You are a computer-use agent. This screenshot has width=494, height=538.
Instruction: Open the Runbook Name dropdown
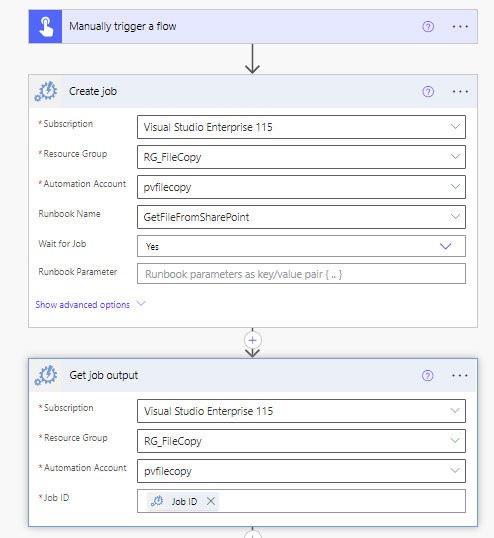(x=301, y=217)
